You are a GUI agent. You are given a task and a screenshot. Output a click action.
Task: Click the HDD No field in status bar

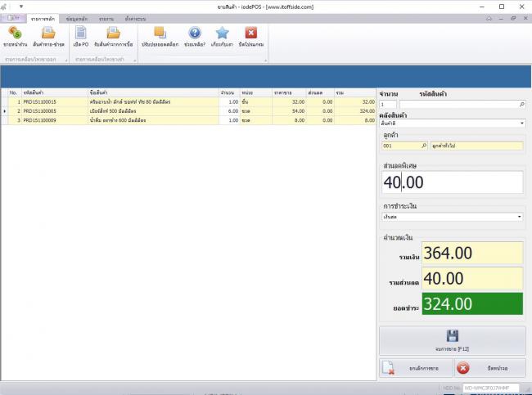pos(490,388)
